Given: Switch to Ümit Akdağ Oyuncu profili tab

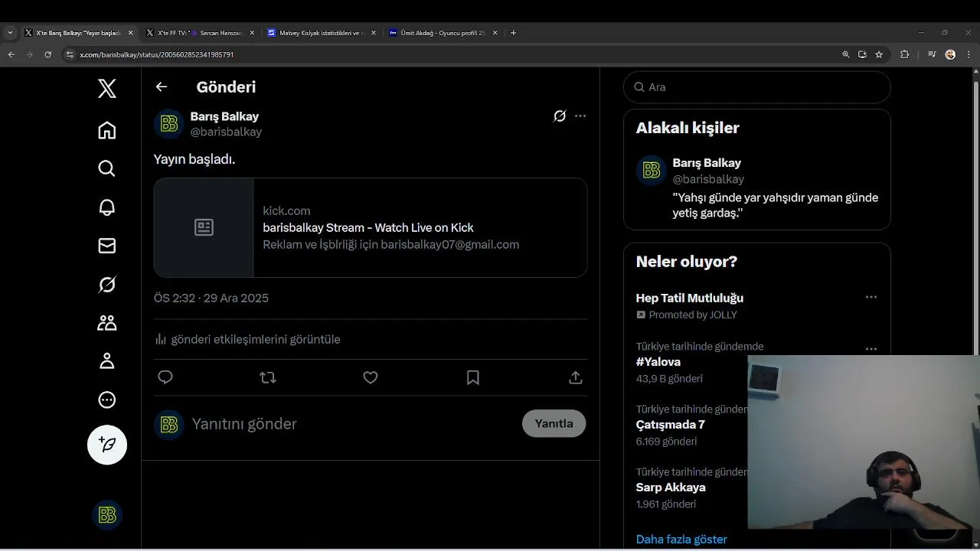Looking at the screenshot, I should 443,33.
